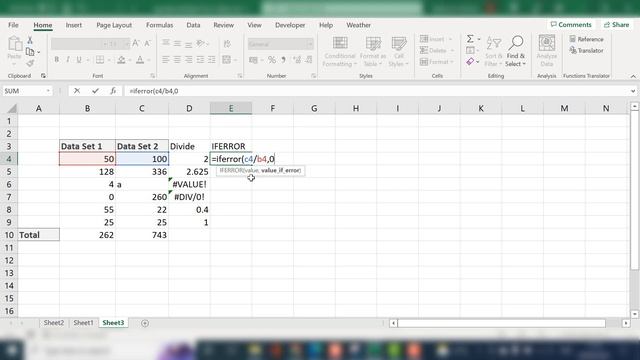Apply the Fill Color bucket
640x360 pixels.
tap(121, 60)
